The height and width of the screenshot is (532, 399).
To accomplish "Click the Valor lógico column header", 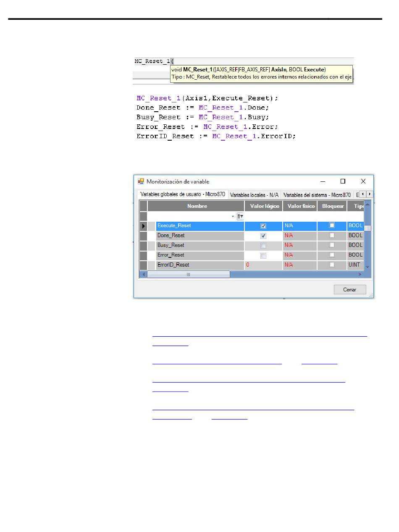I will (x=264, y=206).
